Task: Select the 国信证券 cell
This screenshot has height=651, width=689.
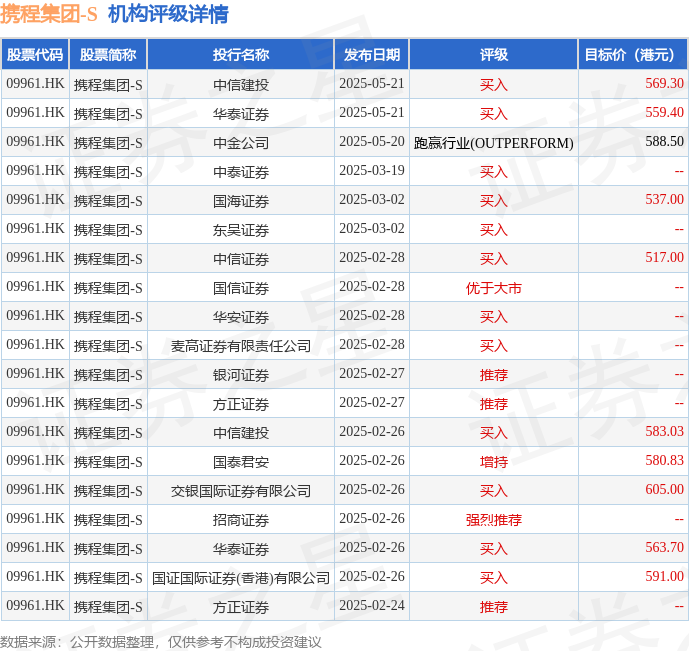Action: tap(241, 288)
